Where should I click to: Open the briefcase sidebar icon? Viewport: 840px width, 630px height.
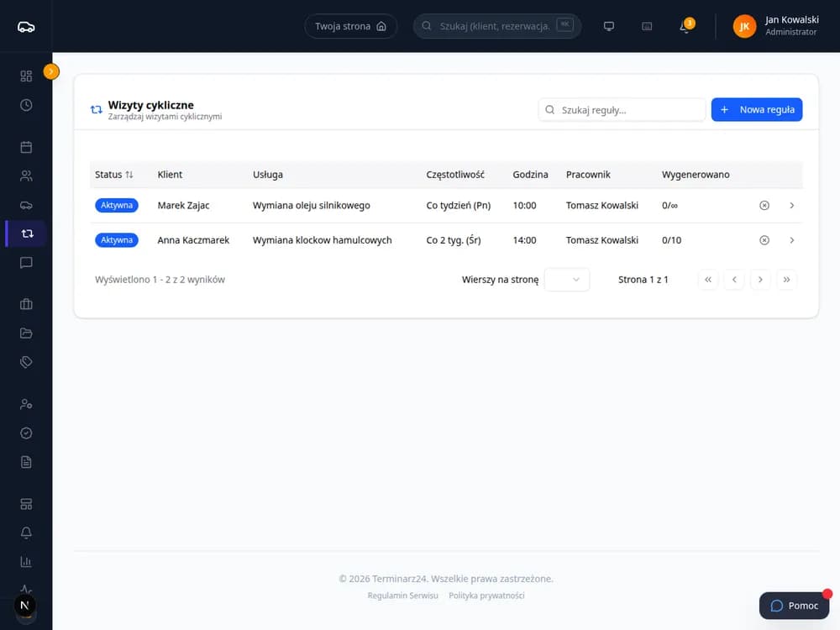26,304
